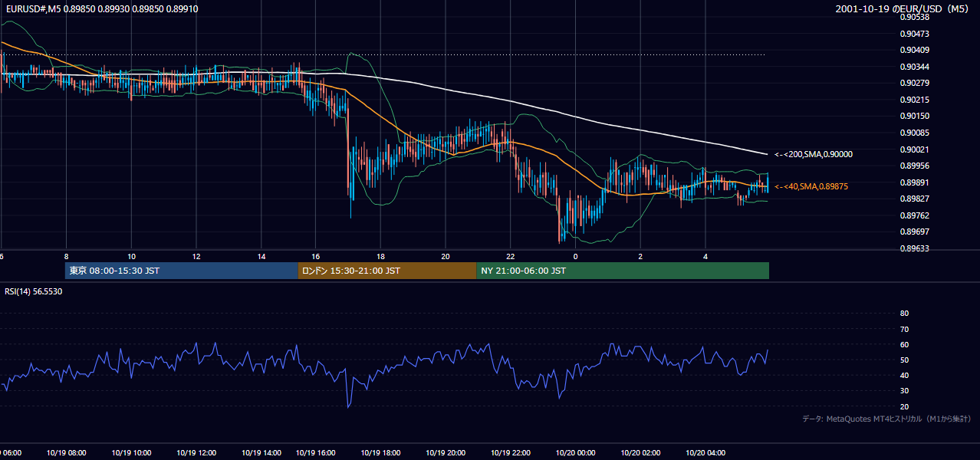The width and height of the screenshot is (980, 460).
Task: Click price level 0.89697 on the axis
Action: coord(914,232)
